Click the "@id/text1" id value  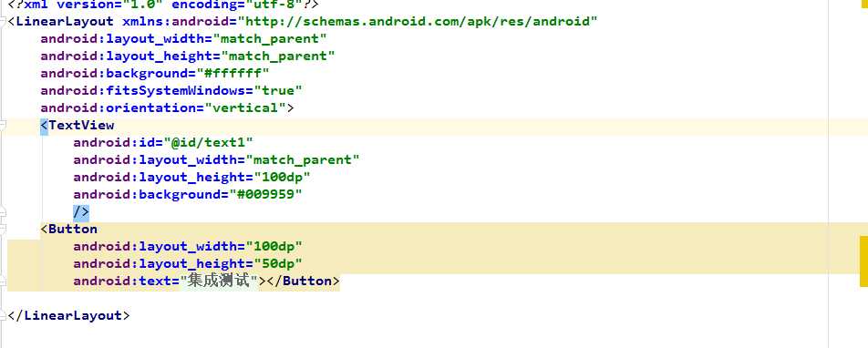208,143
